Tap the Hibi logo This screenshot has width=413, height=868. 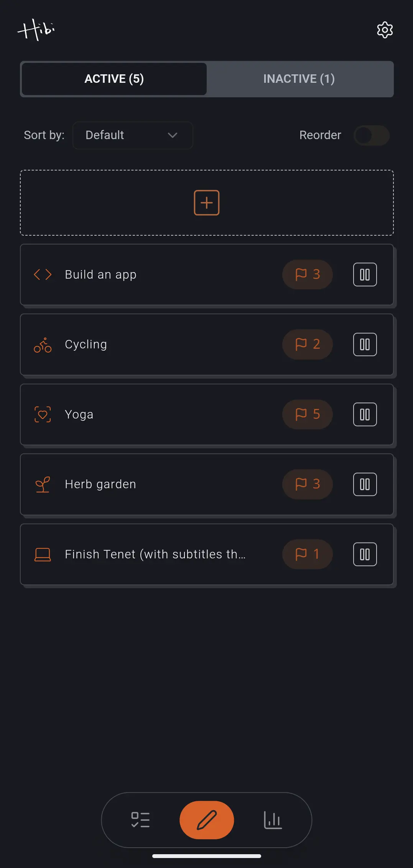pos(36,30)
